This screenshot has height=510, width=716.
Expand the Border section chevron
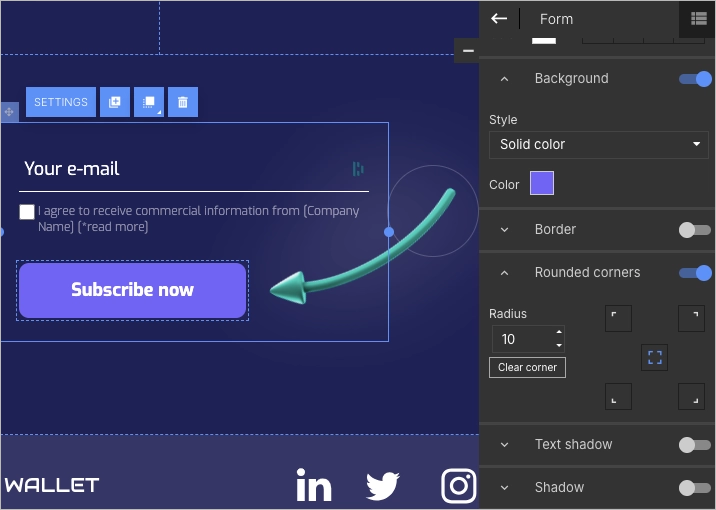504,230
